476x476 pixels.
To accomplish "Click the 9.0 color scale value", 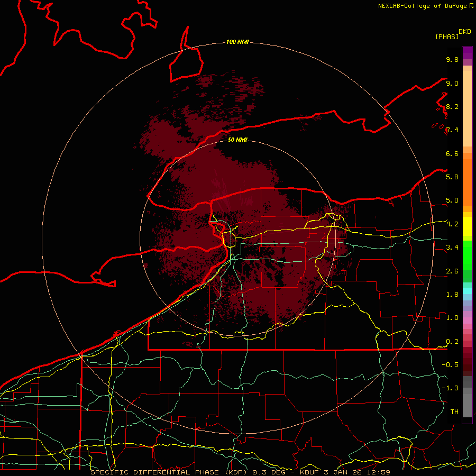I will pyautogui.click(x=452, y=83).
